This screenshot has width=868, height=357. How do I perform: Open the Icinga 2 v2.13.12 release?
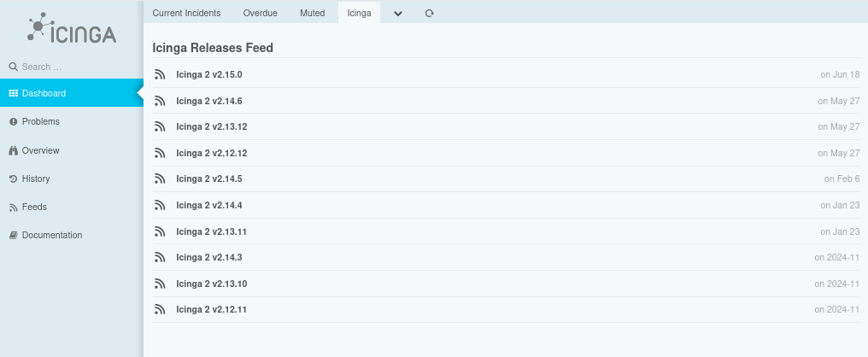coord(212,126)
